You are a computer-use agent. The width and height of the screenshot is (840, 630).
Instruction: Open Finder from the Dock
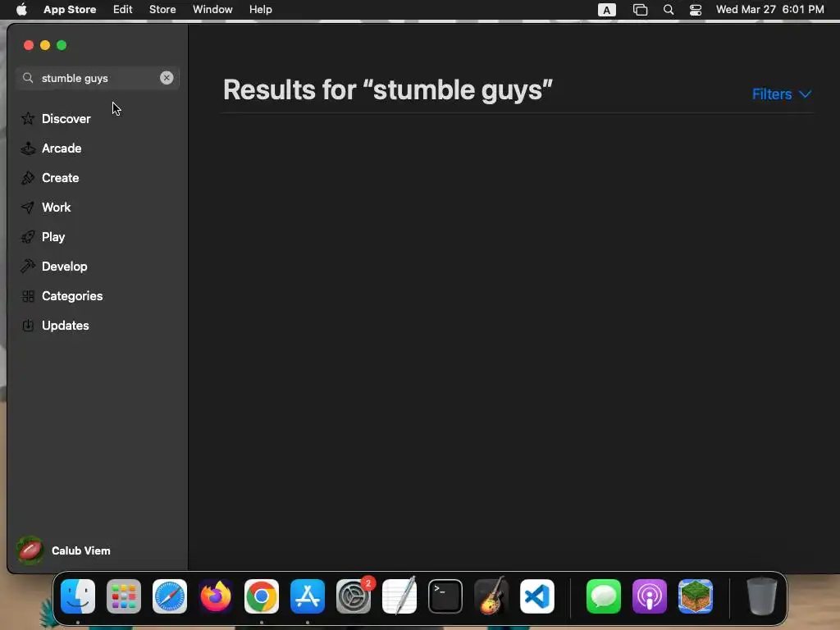coord(78,596)
